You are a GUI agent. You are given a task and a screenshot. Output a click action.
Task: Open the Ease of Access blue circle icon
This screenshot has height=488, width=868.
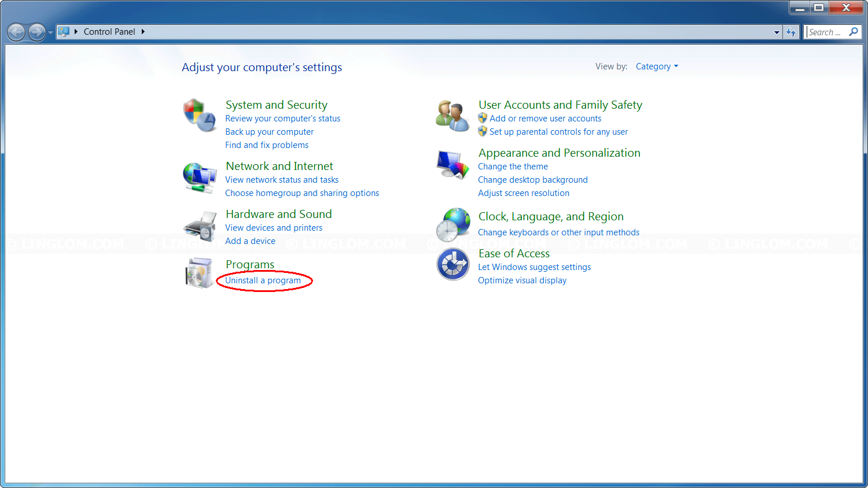453,264
